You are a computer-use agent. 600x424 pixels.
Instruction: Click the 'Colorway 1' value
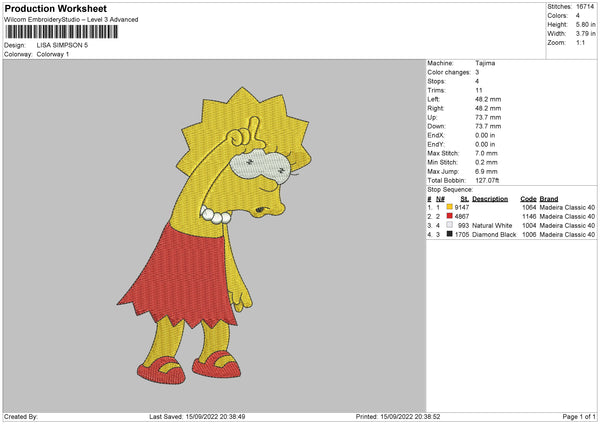pos(53,54)
